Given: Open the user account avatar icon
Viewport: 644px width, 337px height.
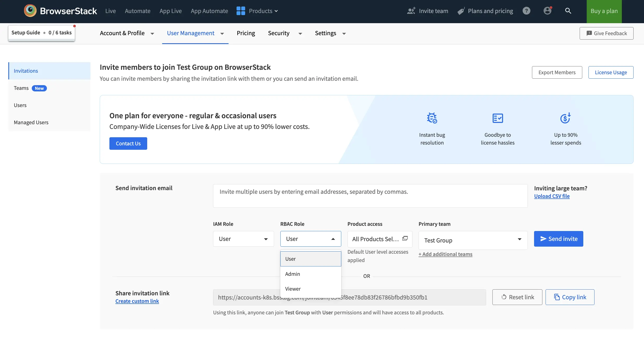Looking at the screenshot, I should click(547, 11).
